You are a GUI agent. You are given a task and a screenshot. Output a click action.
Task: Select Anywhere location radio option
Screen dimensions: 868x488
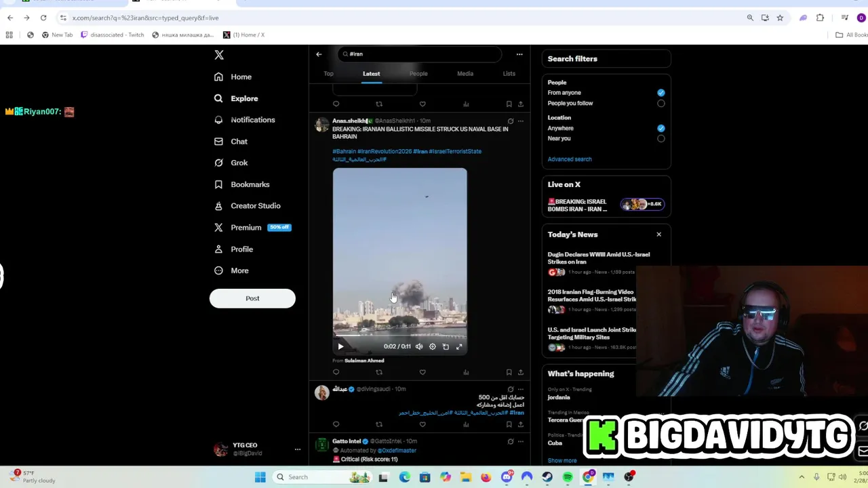coord(660,128)
